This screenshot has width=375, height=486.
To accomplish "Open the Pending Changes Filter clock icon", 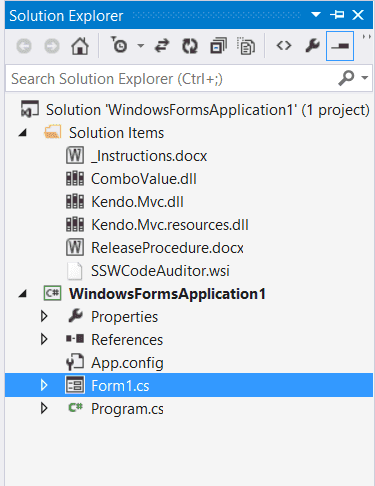I will 119,45.
